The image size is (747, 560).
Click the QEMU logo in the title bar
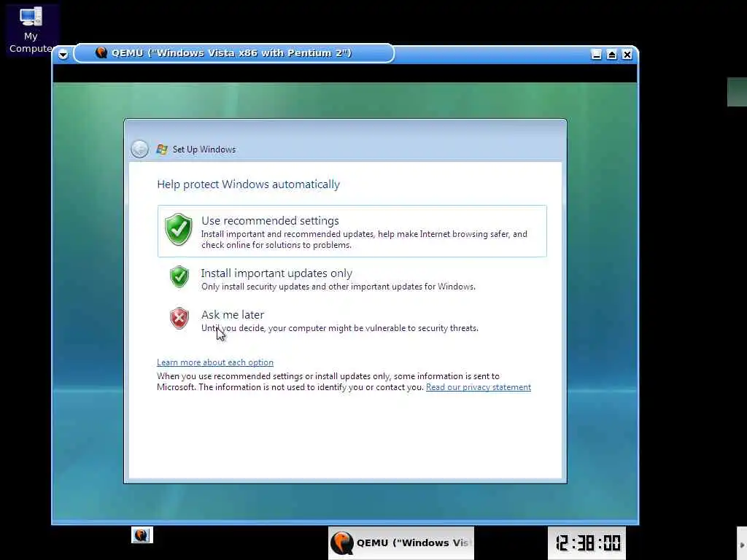[101, 52]
